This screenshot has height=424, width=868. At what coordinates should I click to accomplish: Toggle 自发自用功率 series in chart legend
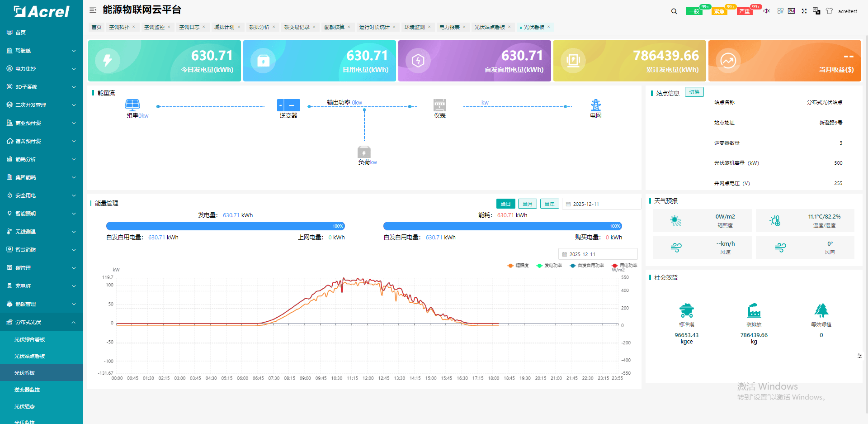[587, 266]
